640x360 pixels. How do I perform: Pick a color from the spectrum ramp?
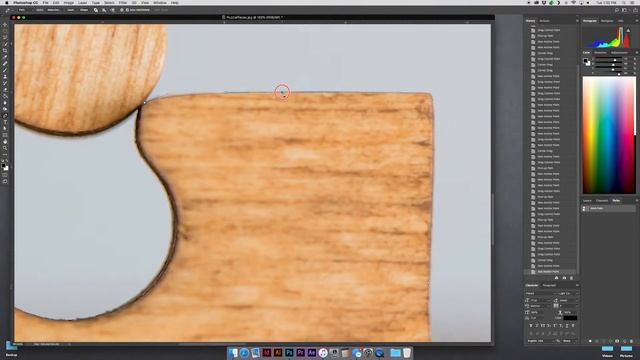pyautogui.click(x=608, y=135)
